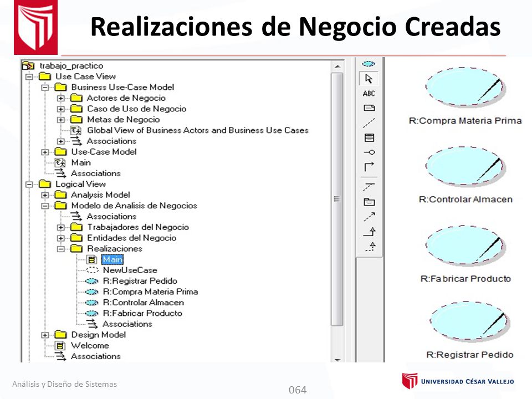Screen dimensions: 532x399
Task: Select the Welcome tree item
Action: [x=90, y=345]
